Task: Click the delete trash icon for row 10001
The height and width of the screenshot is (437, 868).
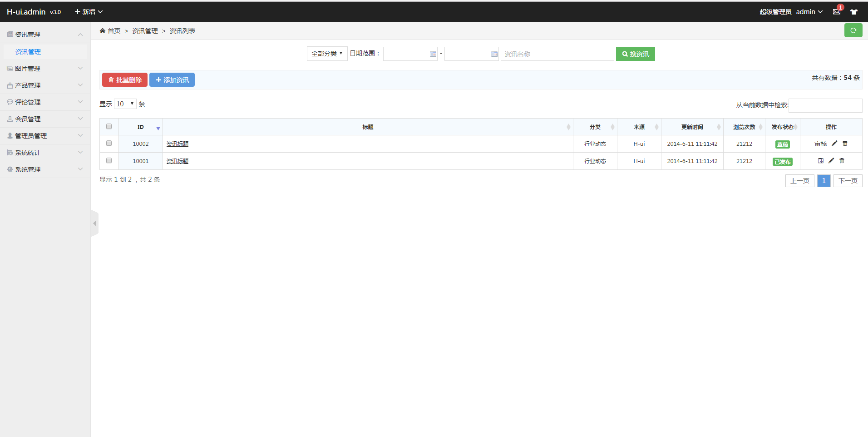Action: (842, 161)
